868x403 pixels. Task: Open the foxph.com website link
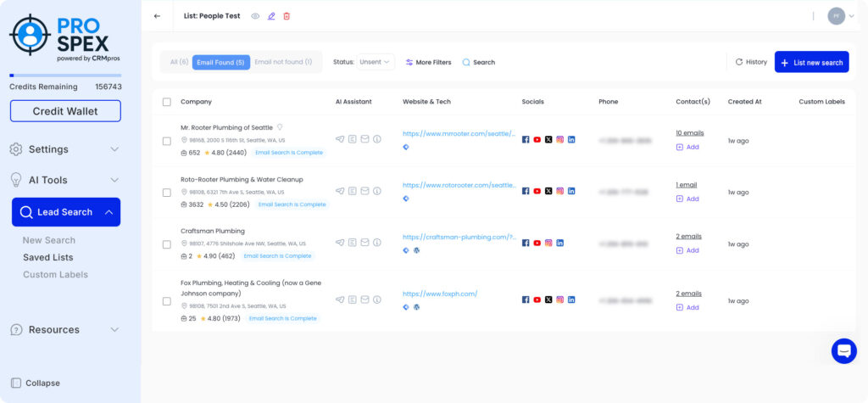(x=440, y=294)
